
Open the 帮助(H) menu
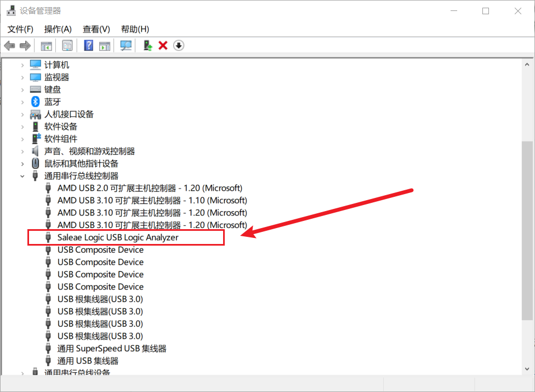[135, 30]
